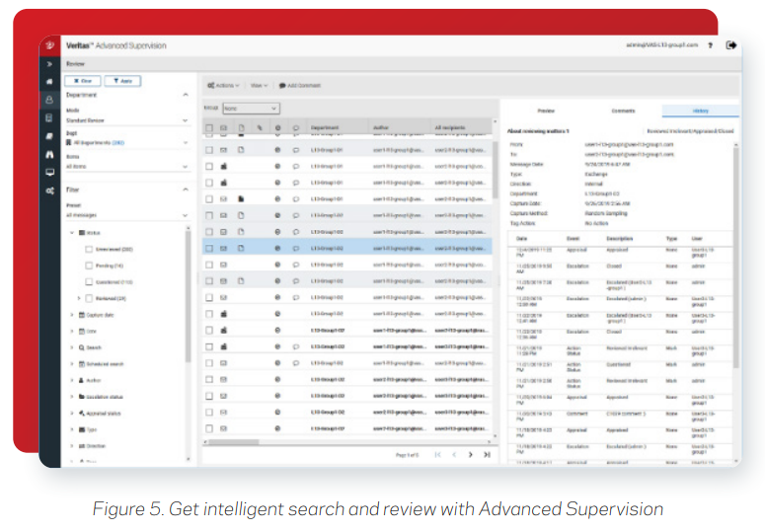The height and width of the screenshot is (532, 765).
Task: Tick the Questioned status checkbox
Action: (x=89, y=282)
